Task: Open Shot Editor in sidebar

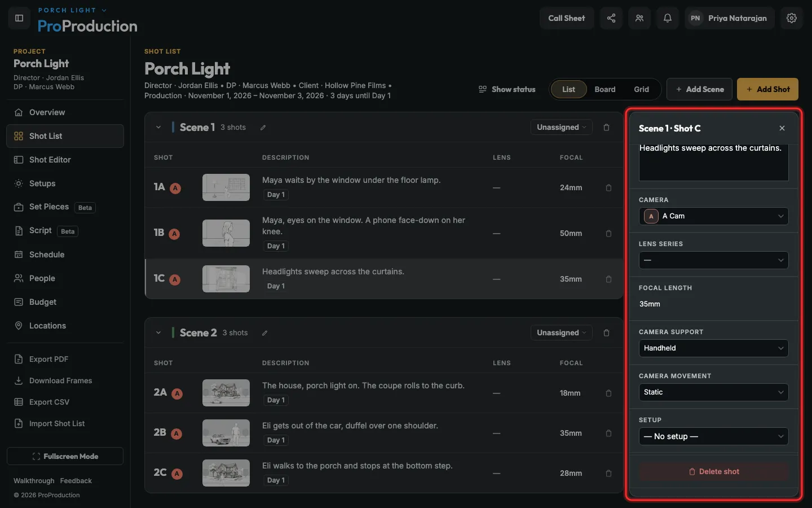Action: (x=65, y=160)
